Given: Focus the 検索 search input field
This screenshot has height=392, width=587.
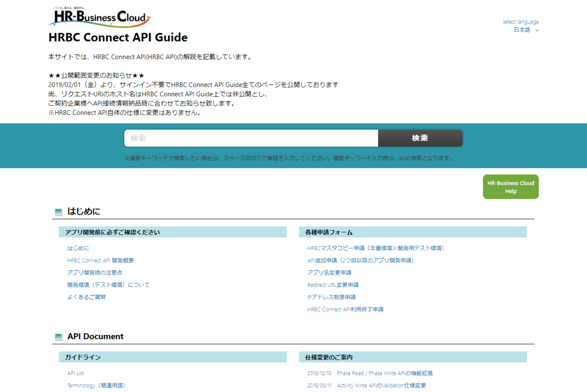Looking at the screenshot, I should pos(251,138).
